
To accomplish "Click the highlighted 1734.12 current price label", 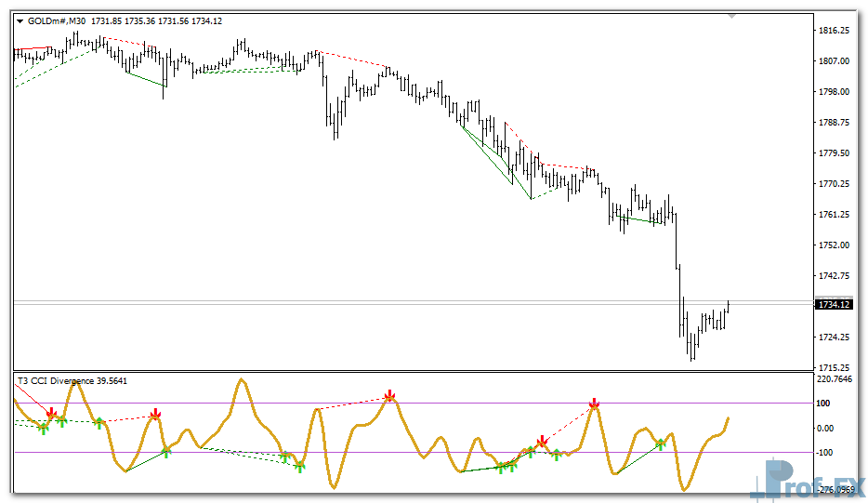I will [834, 304].
